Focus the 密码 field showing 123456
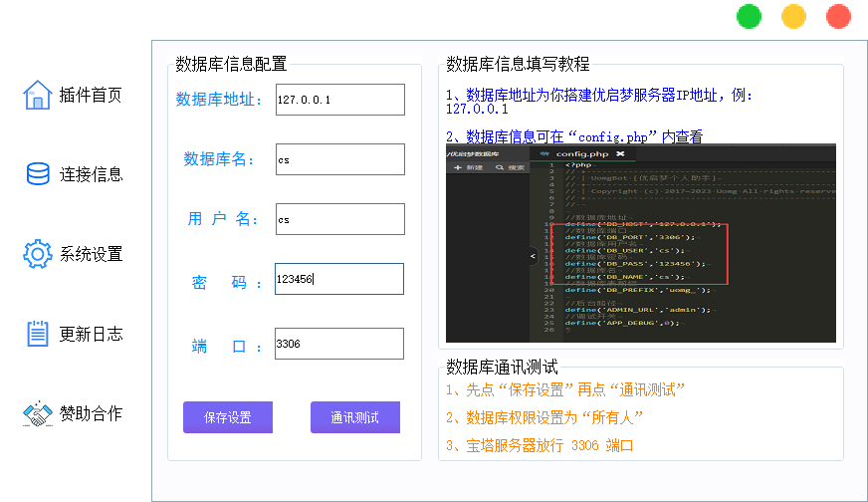Image resolution: width=868 pixels, height=502 pixels. tap(339, 280)
